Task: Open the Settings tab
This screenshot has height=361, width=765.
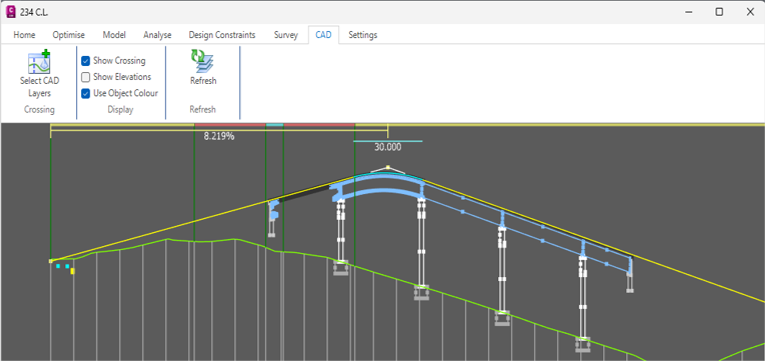Action: tap(362, 35)
